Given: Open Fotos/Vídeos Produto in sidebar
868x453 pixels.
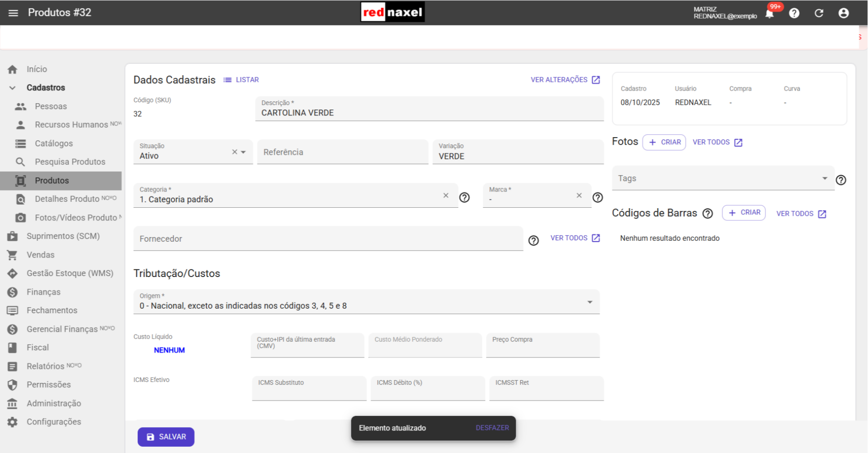Looking at the screenshot, I should coord(61,218).
